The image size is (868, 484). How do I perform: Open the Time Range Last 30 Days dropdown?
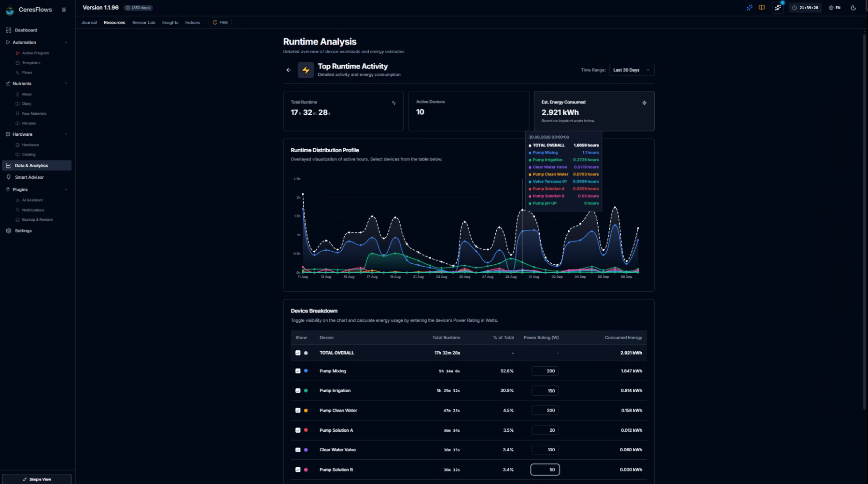[632, 70]
